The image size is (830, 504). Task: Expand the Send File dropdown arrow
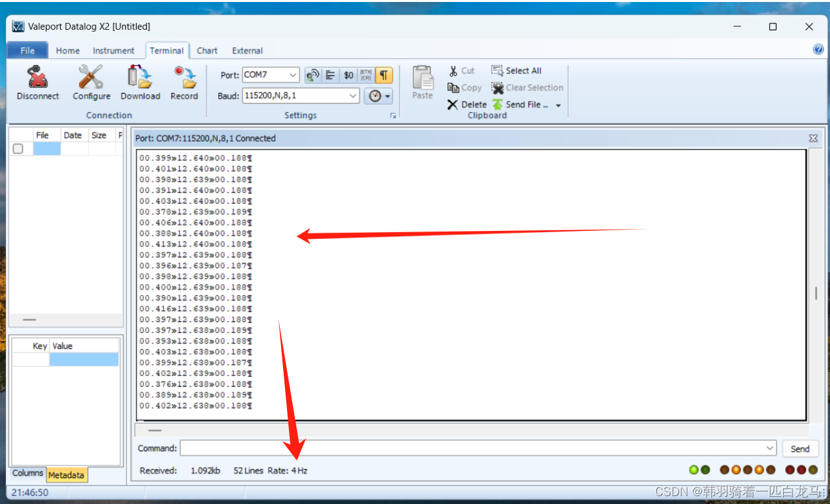558,105
